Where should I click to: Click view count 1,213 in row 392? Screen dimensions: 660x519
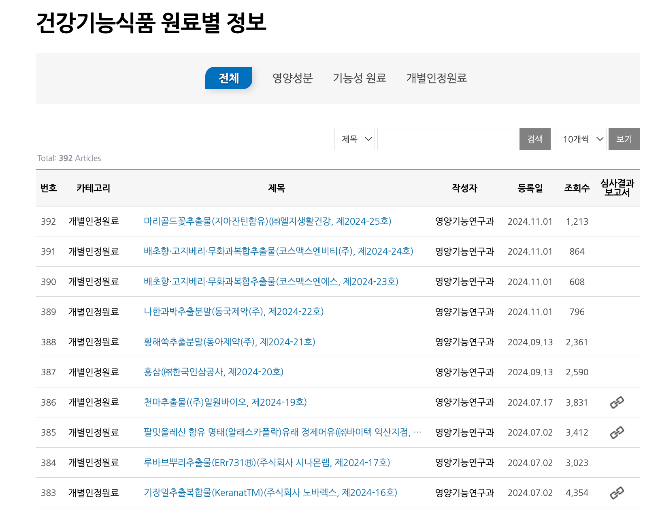(x=577, y=221)
